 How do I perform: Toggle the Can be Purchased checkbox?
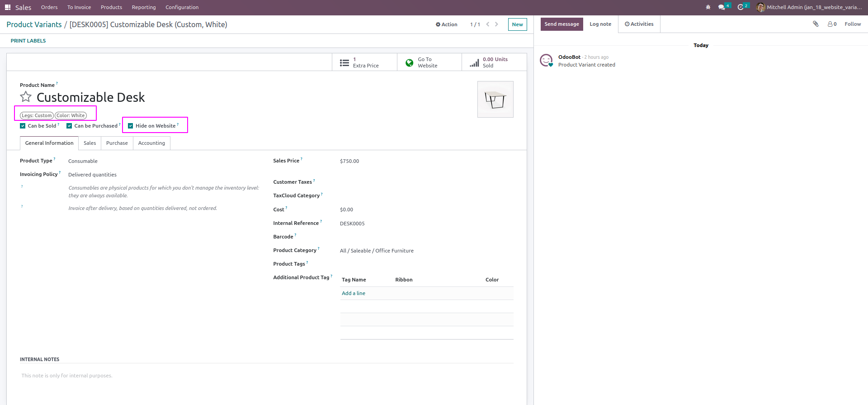tap(69, 126)
